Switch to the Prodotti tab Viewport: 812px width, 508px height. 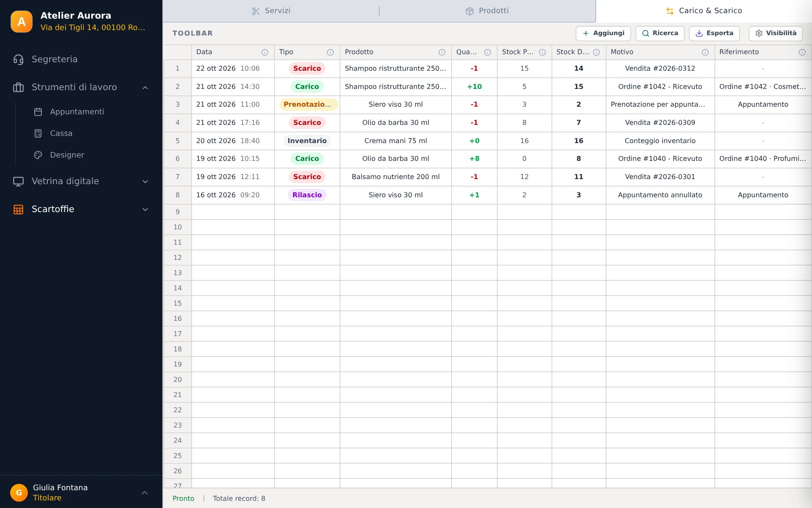(487, 11)
